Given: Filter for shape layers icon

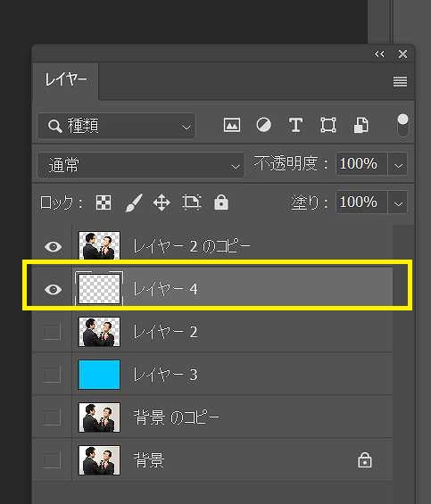Looking at the screenshot, I should (x=328, y=125).
